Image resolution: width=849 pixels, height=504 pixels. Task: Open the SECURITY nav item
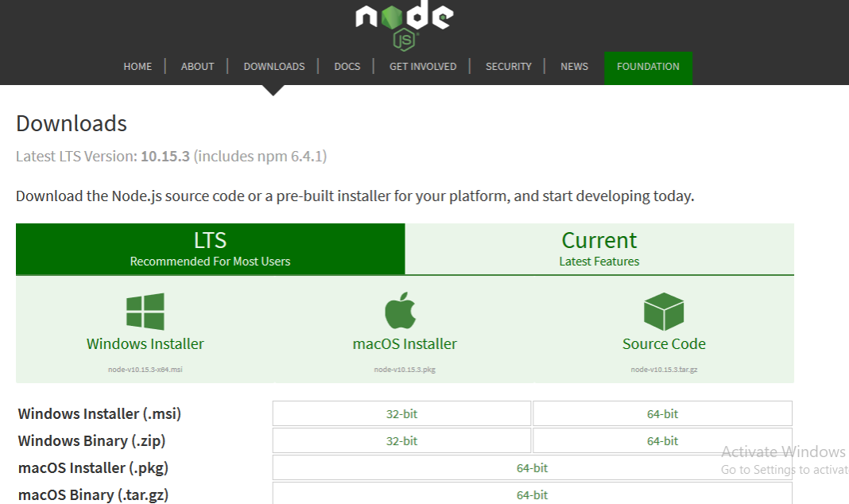coord(509,67)
